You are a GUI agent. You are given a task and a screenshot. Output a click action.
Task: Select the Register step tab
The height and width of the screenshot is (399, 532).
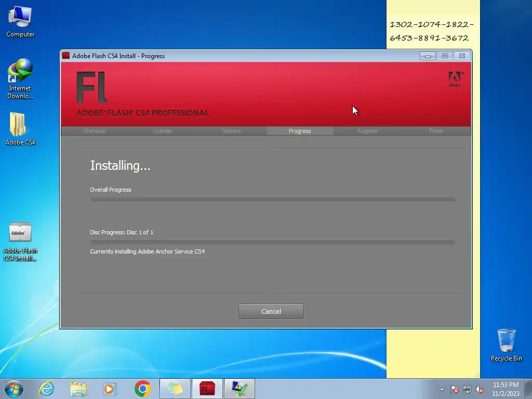[367, 131]
